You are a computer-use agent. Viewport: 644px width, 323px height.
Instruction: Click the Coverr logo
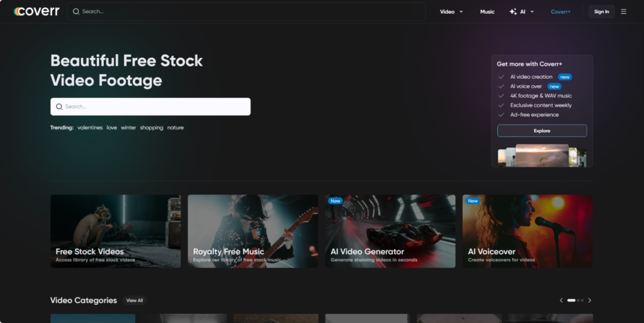click(36, 11)
